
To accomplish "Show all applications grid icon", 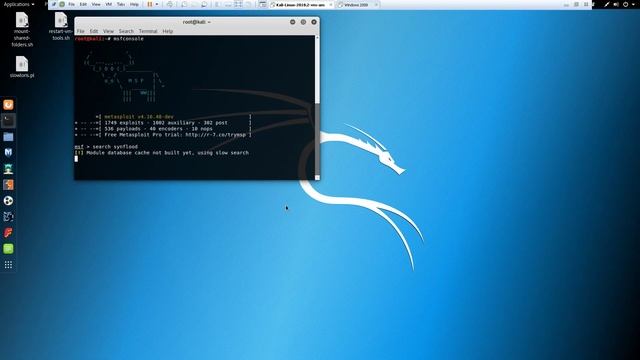I will (x=8, y=265).
